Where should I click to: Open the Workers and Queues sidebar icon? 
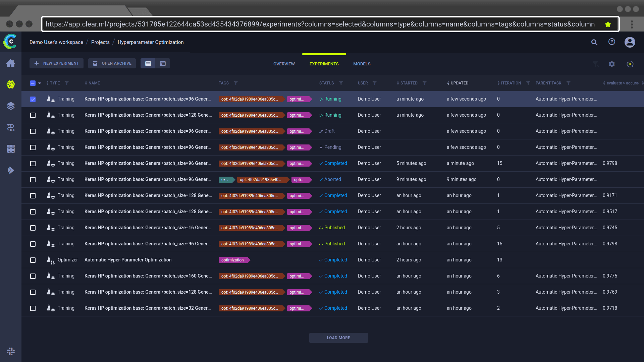pyautogui.click(x=11, y=149)
